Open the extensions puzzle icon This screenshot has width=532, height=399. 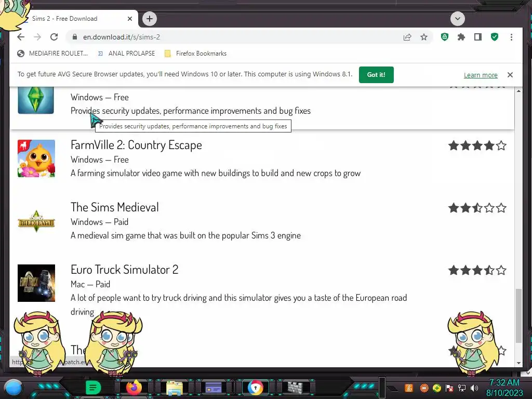461,37
